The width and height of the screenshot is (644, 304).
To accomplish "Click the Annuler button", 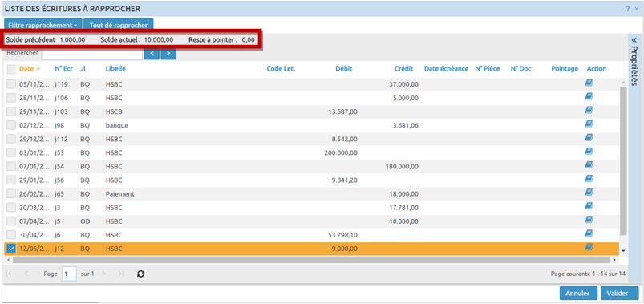I will tap(578, 294).
